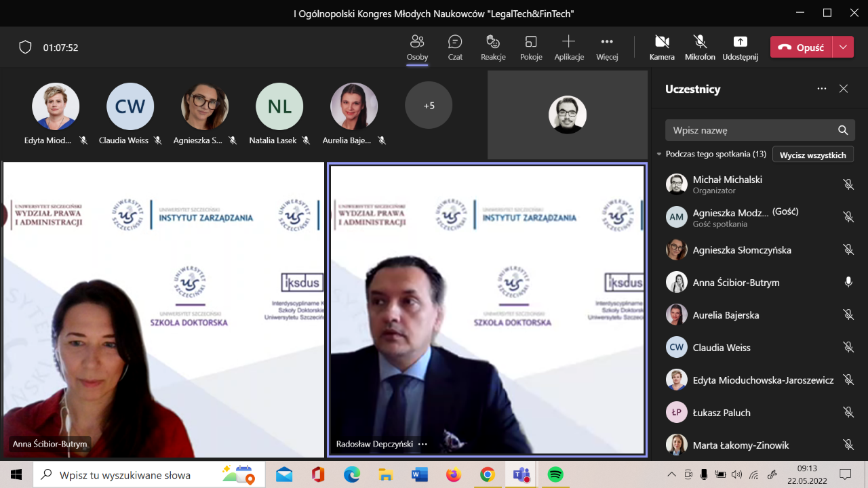The height and width of the screenshot is (488, 868).
Task: Expand the dropdown arrow next to Opuść
Action: (843, 47)
